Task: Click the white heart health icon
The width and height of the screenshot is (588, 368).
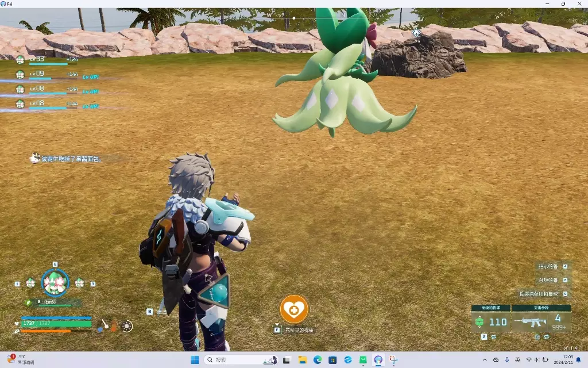Action: coord(17,323)
